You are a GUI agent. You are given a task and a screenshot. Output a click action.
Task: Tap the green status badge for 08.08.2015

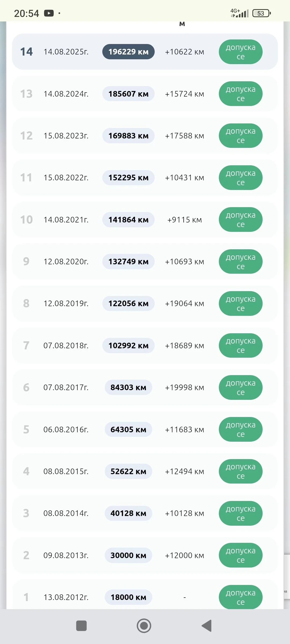241,471
